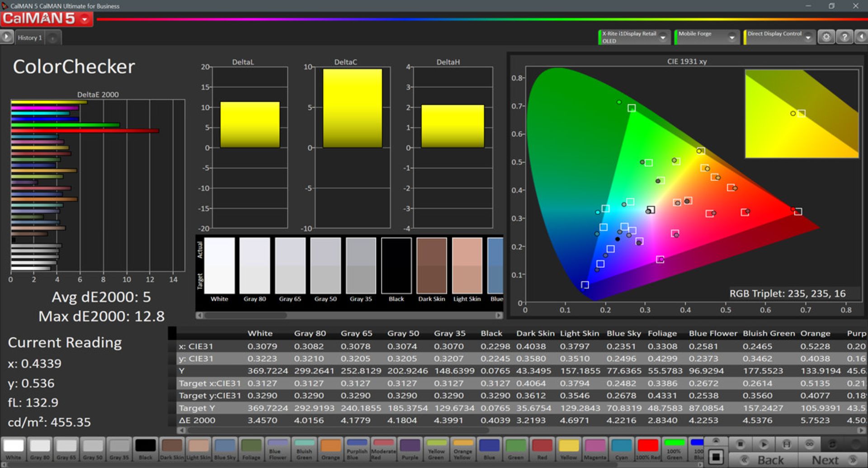
Task: Click the question mark help icon
Action: pyautogui.click(x=844, y=37)
